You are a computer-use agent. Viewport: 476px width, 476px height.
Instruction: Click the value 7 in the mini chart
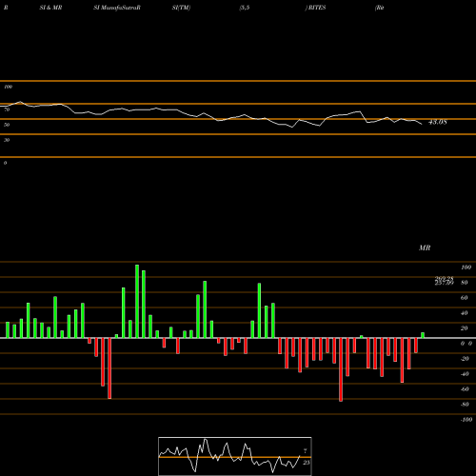[306, 451]
